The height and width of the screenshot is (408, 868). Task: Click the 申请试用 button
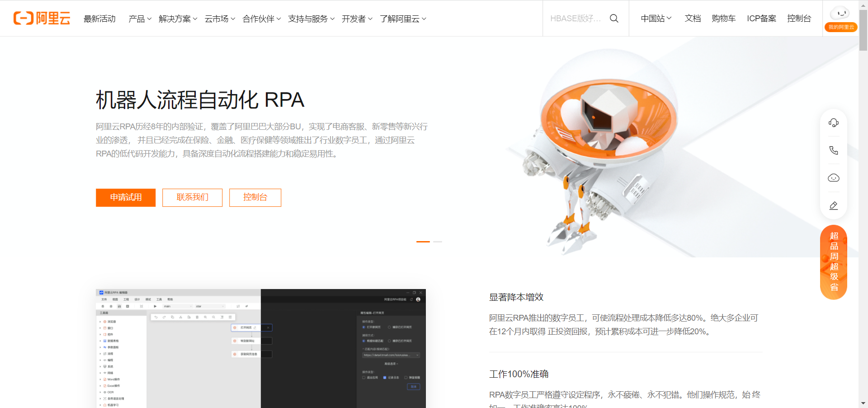[125, 198]
